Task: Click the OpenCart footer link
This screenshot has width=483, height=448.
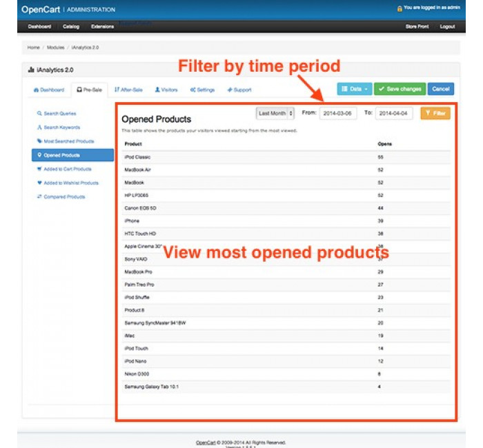Action: [206, 442]
